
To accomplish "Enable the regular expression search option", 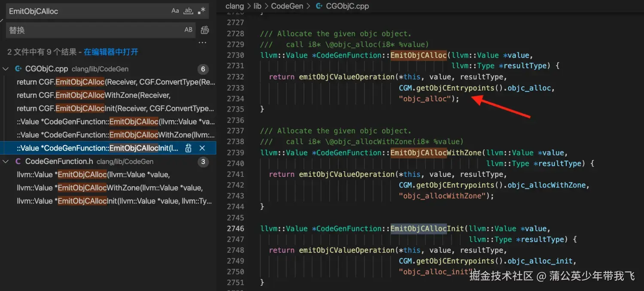I will click(202, 11).
